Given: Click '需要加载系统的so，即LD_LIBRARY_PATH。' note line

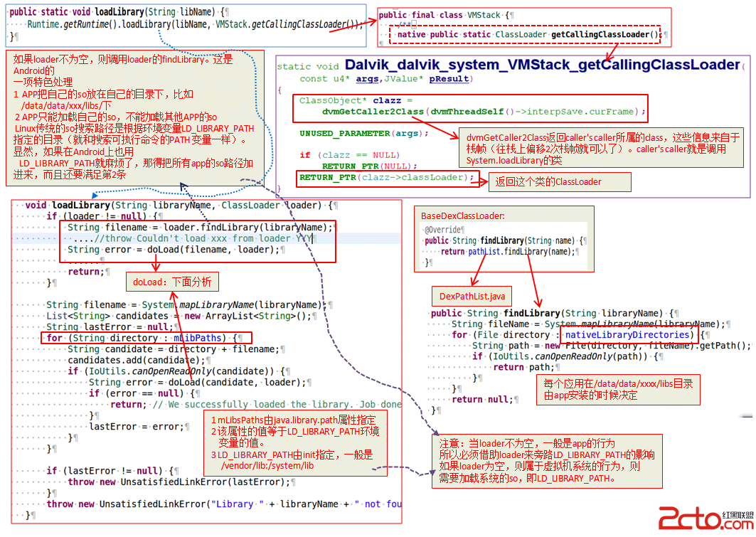Looking at the screenshot, I should pyautogui.click(x=527, y=478).
